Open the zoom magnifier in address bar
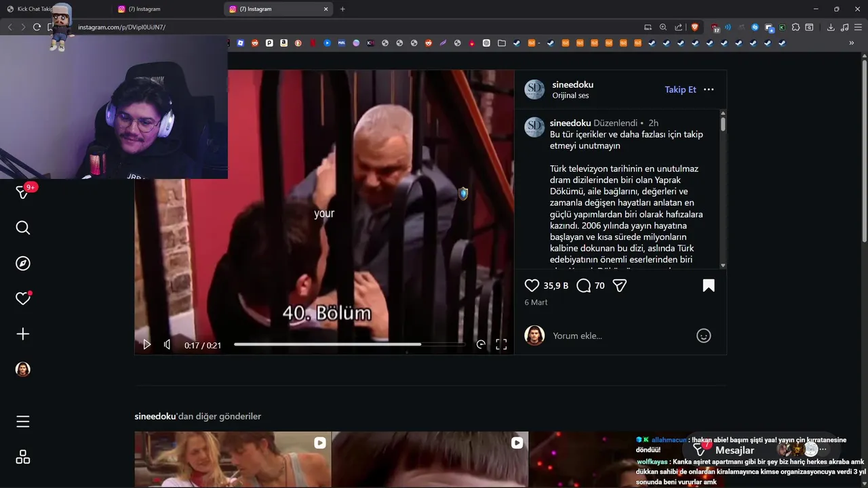The height and width of the screenshot is (488, 868). (663, 27)
